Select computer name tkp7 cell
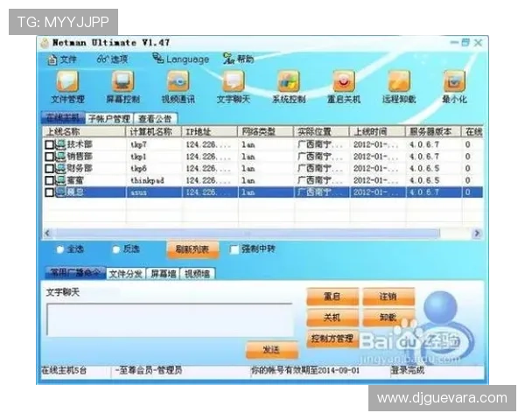 (x=138, y=144)
